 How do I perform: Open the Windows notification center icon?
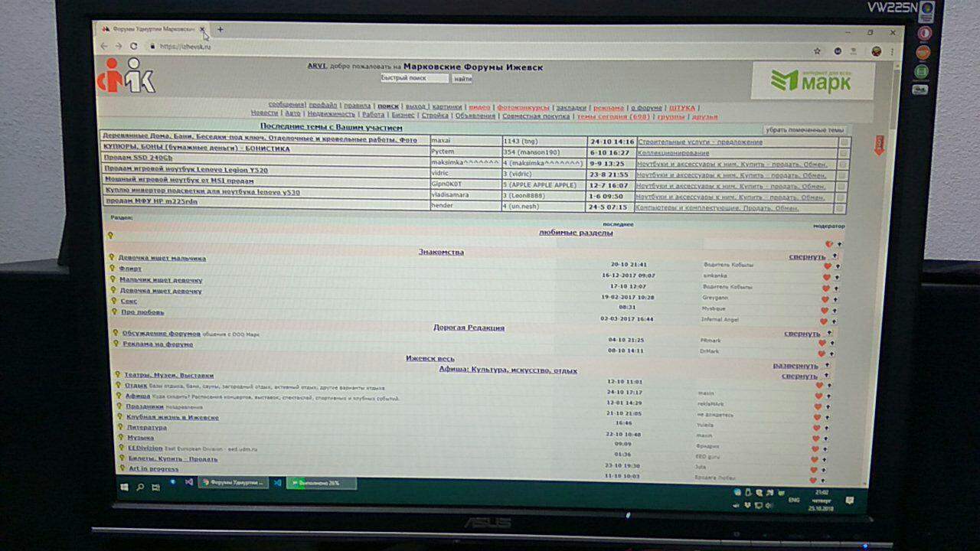tap(849, 500)
